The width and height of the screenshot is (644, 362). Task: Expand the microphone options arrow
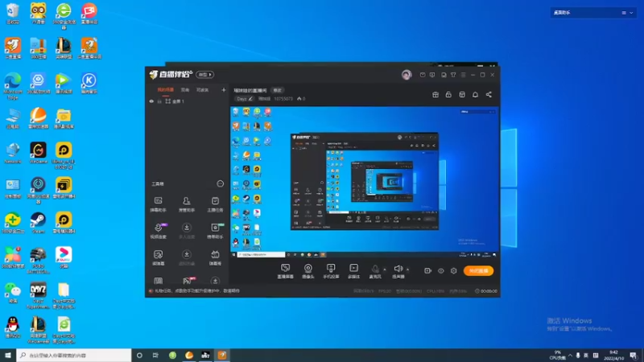(x=385, y=269)
